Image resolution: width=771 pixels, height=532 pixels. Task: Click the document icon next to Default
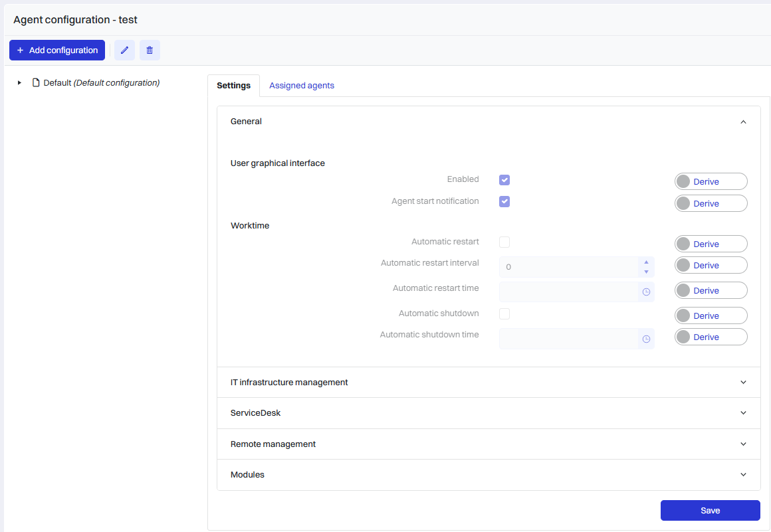(x=36, y=82)
